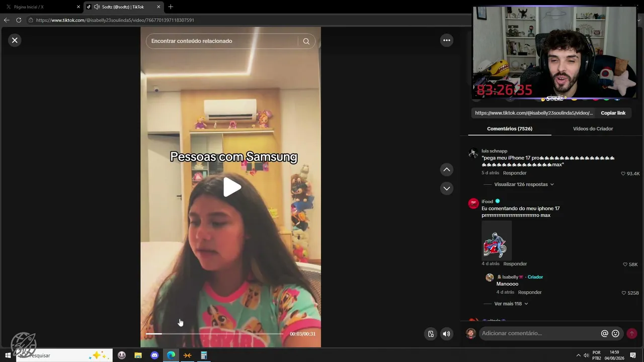Open Calculator from the taskbar
The image size is (644, 362).
(204, 355)
